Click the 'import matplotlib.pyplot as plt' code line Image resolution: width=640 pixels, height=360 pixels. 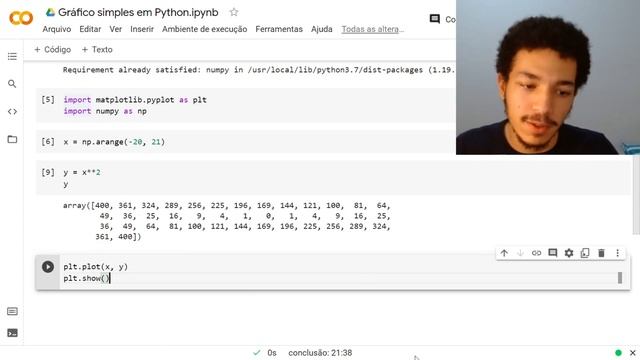coord(135,100)
